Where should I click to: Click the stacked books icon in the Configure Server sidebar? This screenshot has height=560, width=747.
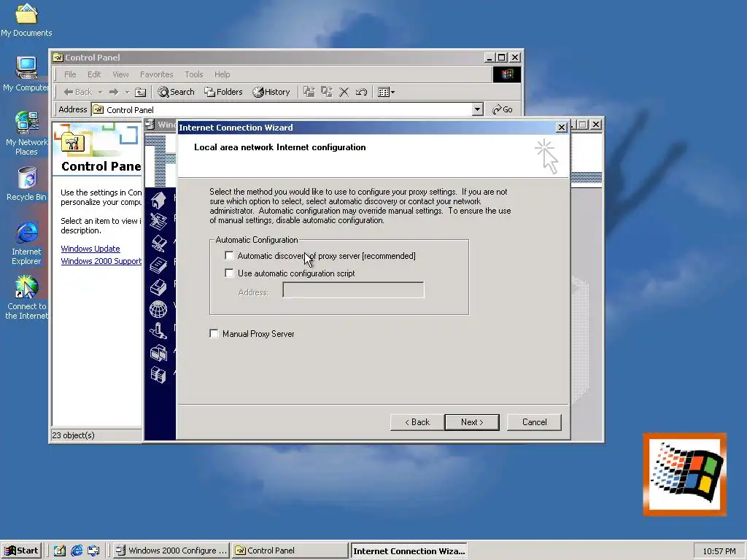point(158,265)
